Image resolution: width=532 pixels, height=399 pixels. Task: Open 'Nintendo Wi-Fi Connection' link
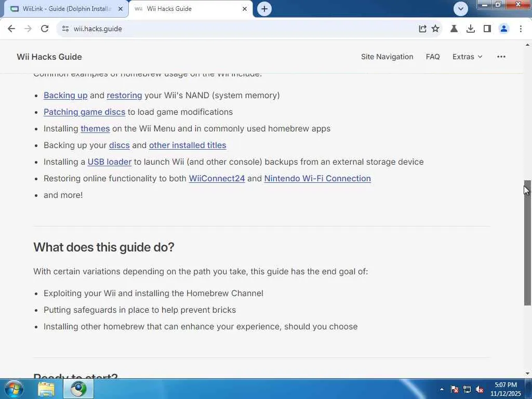coord(317,179)
